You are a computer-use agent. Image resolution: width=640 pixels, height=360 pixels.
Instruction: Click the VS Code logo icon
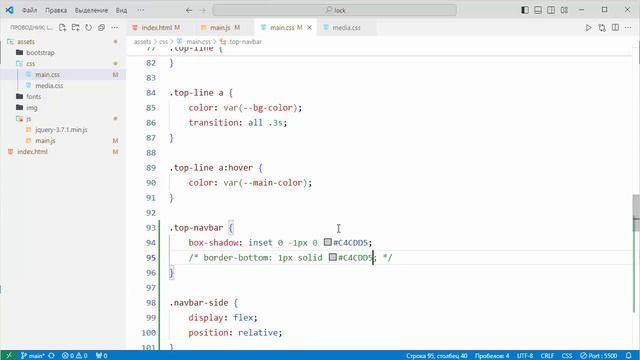(x=9, y=10)
